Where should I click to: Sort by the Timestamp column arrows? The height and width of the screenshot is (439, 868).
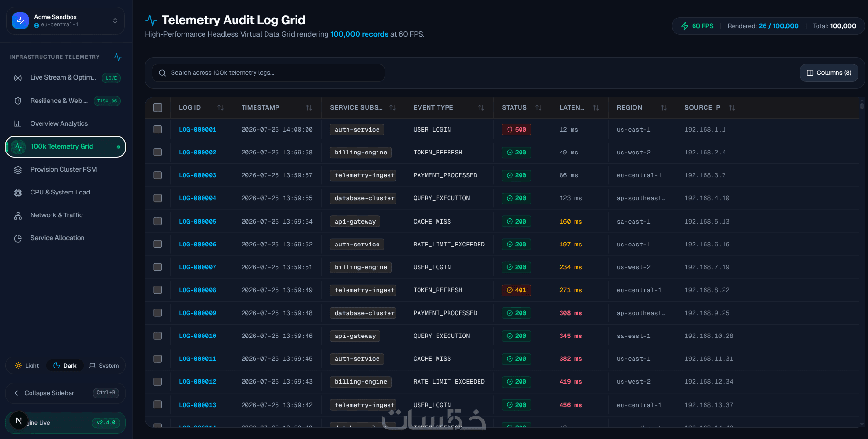[309, 108]
